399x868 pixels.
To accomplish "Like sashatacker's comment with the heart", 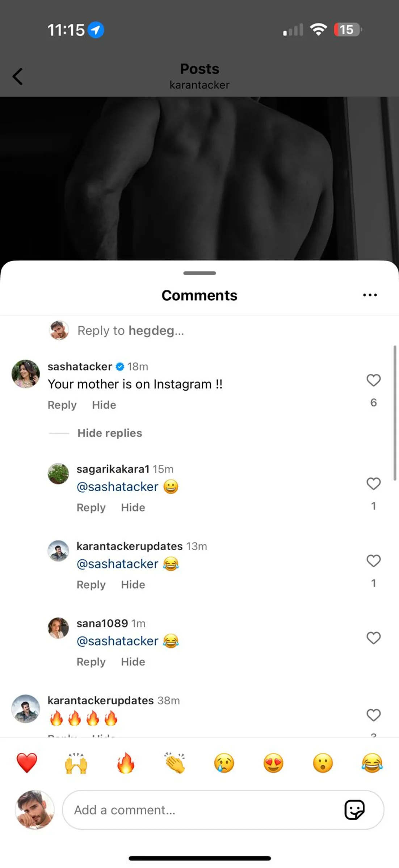I will click(373, 380).
